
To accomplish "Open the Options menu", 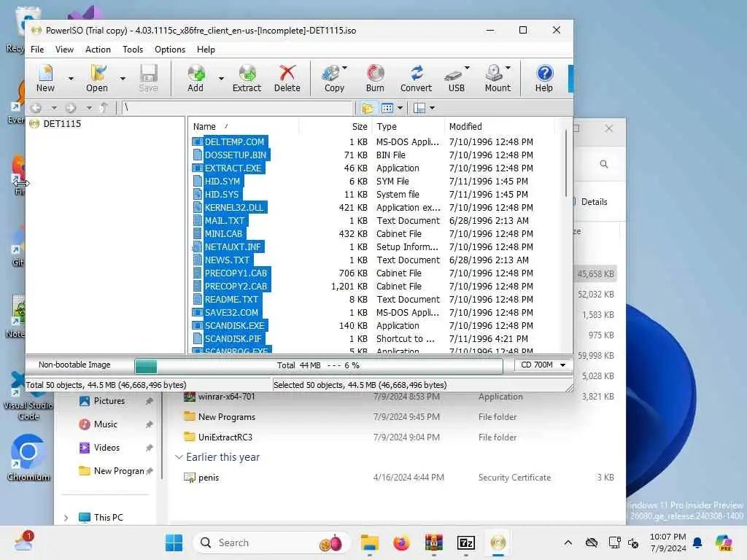I will click(x=169, y=50).
